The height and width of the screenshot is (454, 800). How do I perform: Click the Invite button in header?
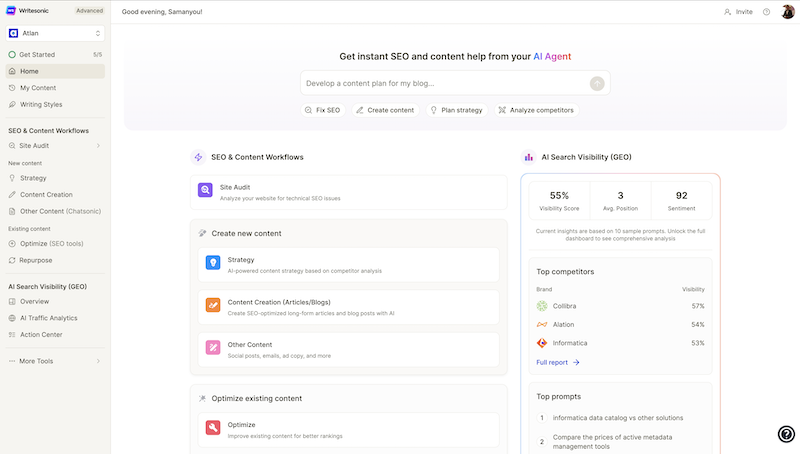(738, 12)
